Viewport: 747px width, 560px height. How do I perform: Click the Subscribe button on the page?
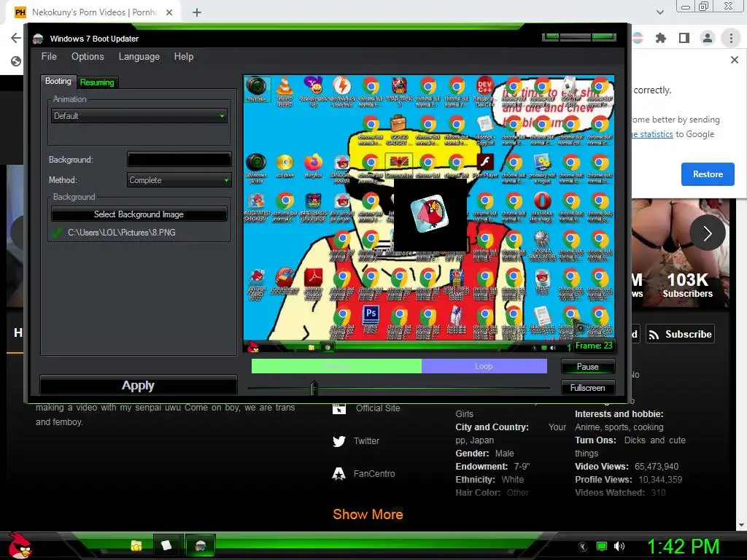pos(681,334)
